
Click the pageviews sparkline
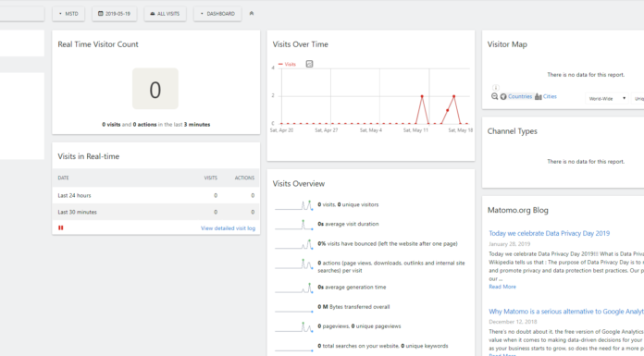coord(294,326)
